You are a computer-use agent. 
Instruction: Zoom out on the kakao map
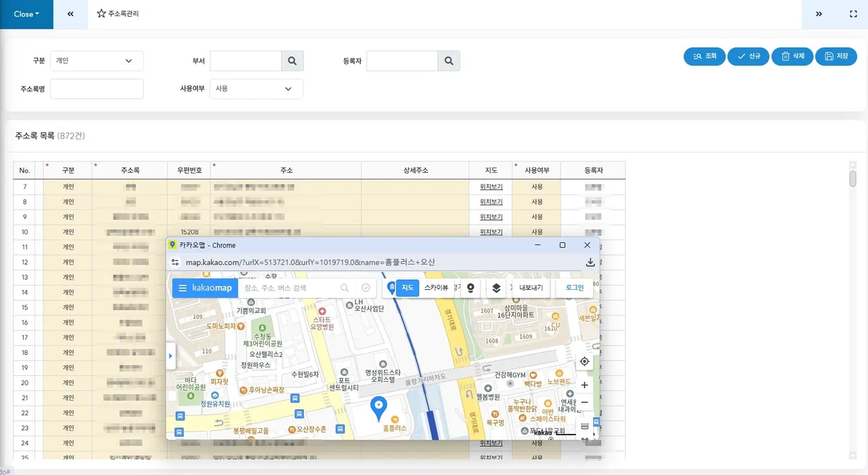[584, 403]
